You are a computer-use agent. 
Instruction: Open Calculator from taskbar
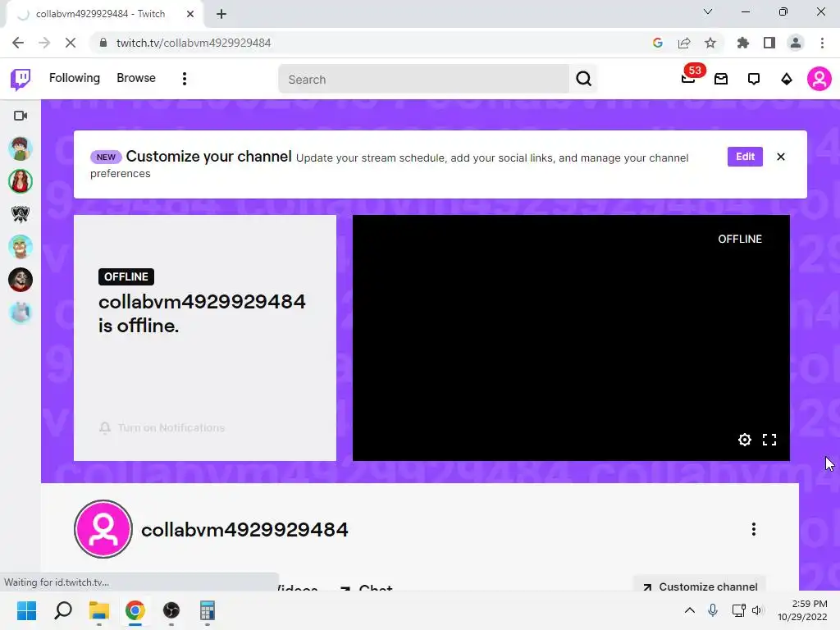(208, 610)
